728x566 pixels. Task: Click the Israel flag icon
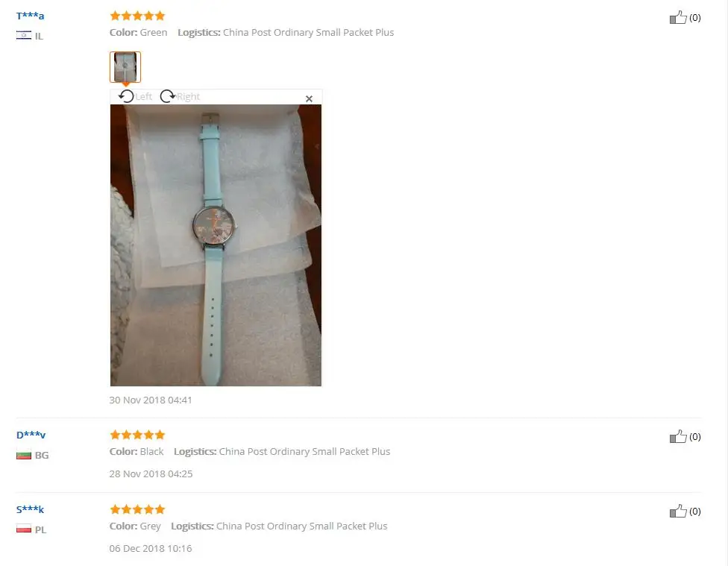point(24,35)
